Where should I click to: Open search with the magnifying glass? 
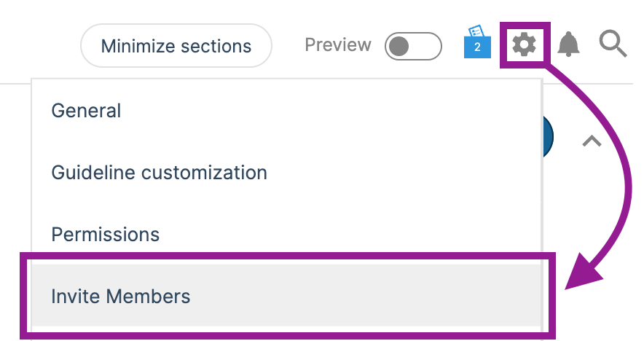click(613, 44)
